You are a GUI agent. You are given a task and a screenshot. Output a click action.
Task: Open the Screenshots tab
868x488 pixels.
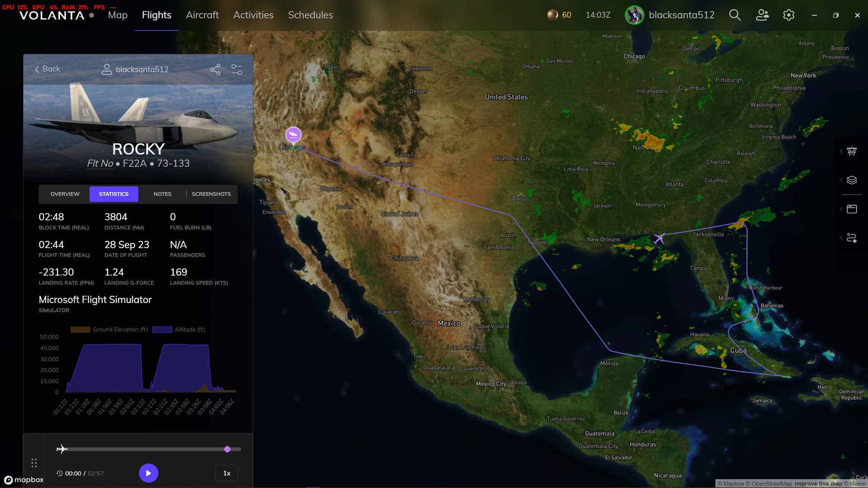coord(211,194)
